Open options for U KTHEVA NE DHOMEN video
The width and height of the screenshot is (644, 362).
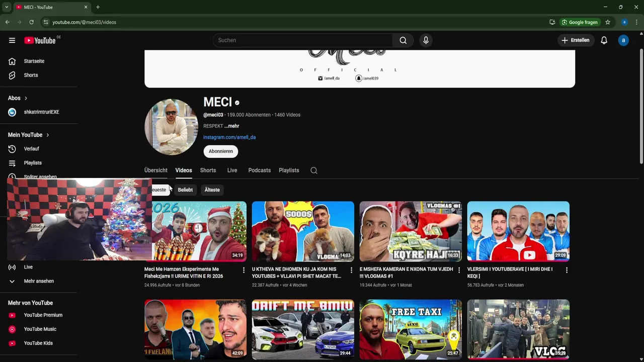(351, 270)
